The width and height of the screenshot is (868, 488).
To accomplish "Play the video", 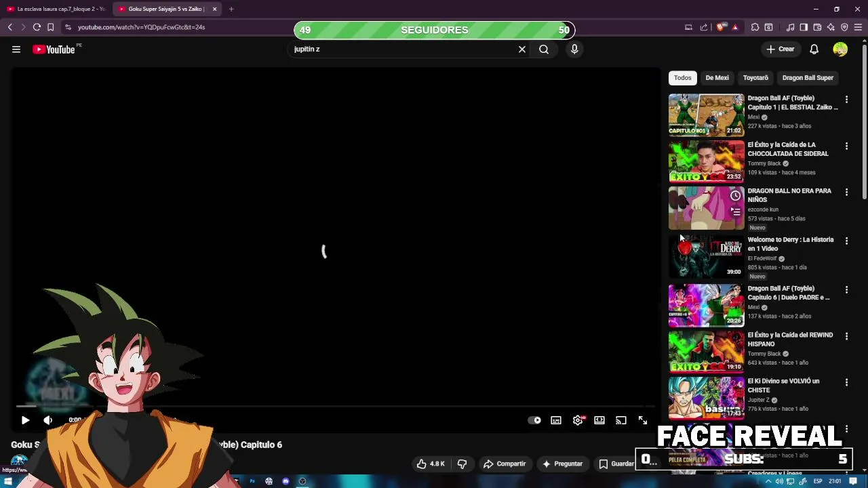I will click(25, 420).
